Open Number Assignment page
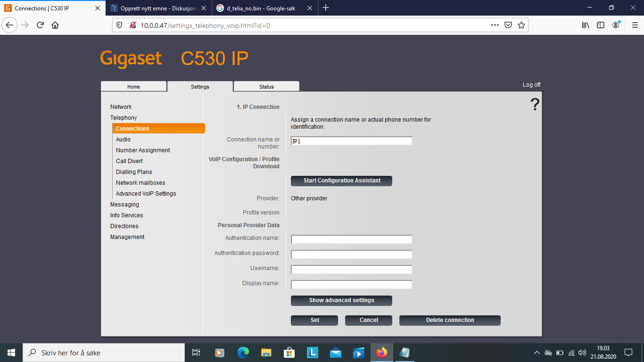Image resolution: width=644 pixels, height=362 pixels. point(143,150)
